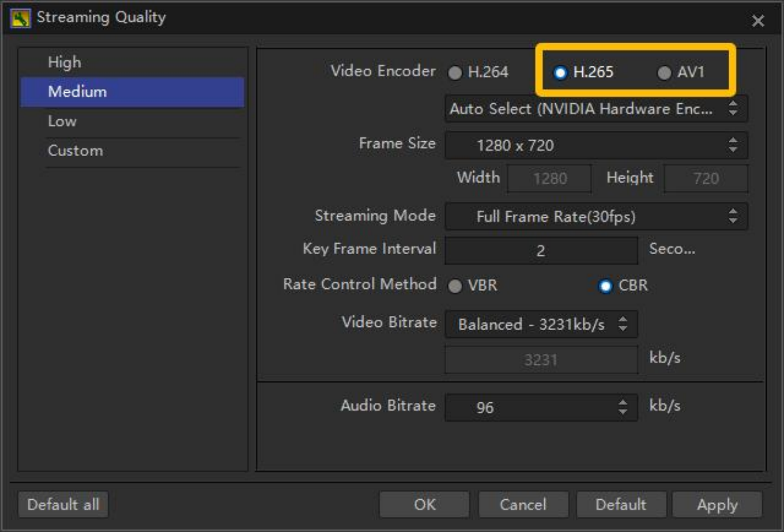Click the Apply button
The height and width of the screenshot is (532, 784).
point(717,505)
